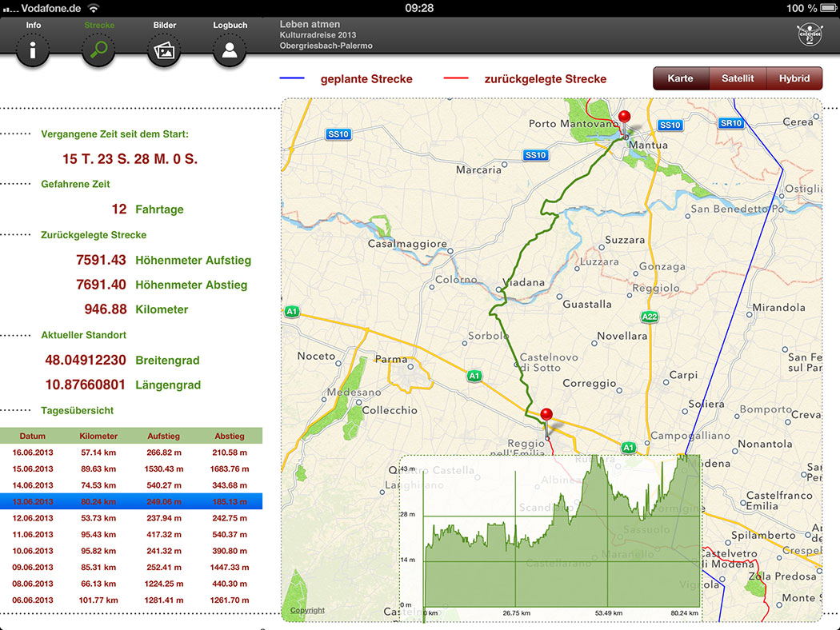
Task: Tap the A22 highway shield
Action: pyautogui.click(x=650, y=317)
